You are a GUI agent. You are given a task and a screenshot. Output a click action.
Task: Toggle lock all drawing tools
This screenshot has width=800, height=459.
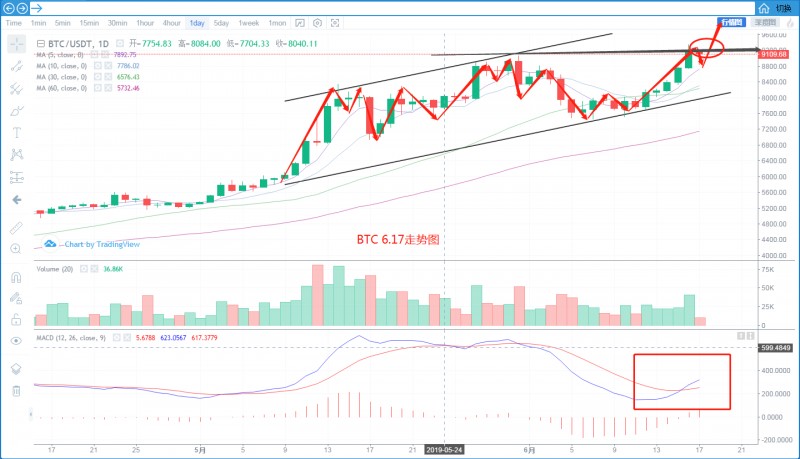pyautogui.click(x=17, y=320)
